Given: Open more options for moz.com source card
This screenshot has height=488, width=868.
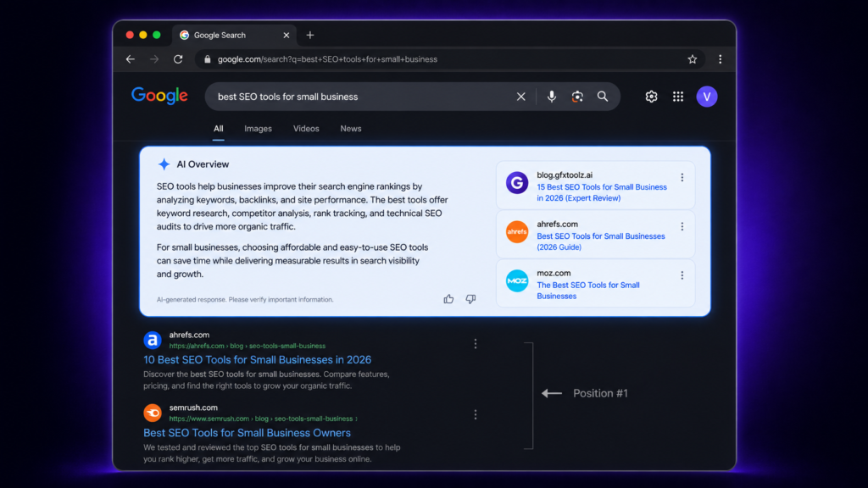Looking at the screenshot, I should point(682,275).
